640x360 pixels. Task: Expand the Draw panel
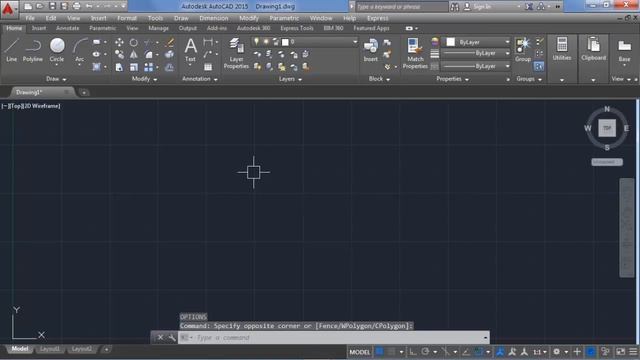56,79
